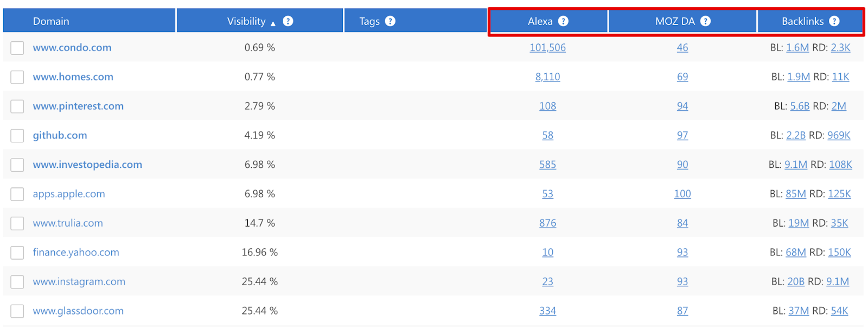The height and width of the screenshot is (327, 868).
Task: Open the www.homes.com domain link
Action: pos(73,77)
